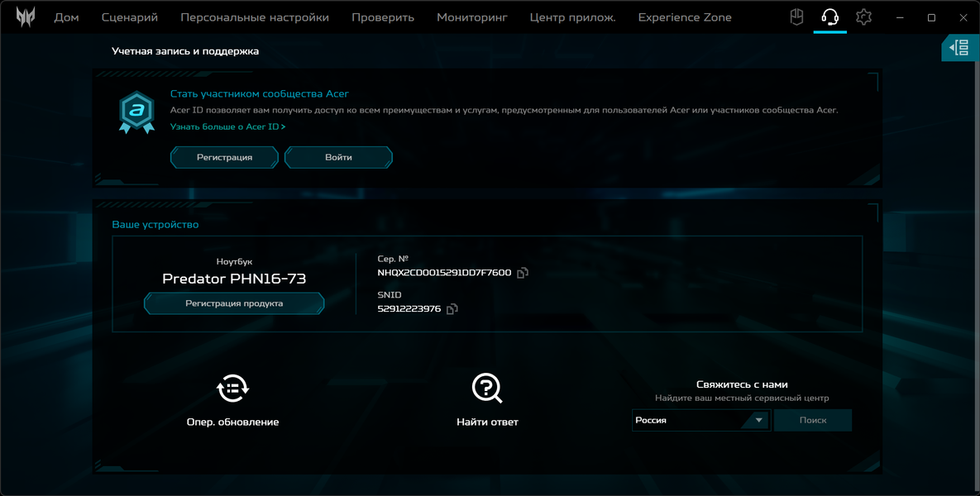The width and height of the screenshot is (980, 496).
Task: Switch to the Сценарий tab
Action: point(129,17)
